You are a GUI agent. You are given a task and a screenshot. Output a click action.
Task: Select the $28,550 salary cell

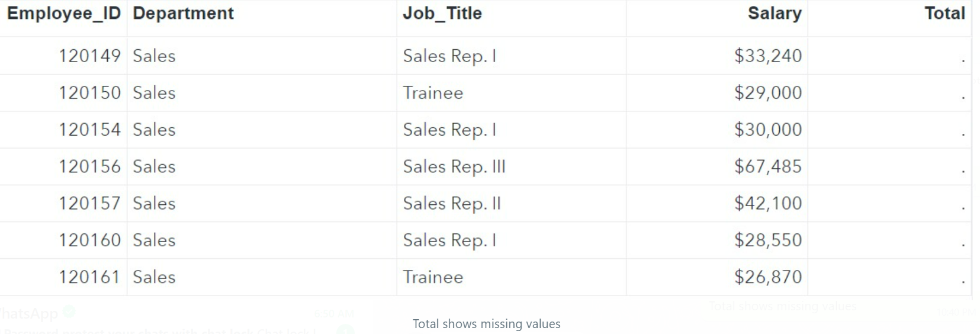767,240
